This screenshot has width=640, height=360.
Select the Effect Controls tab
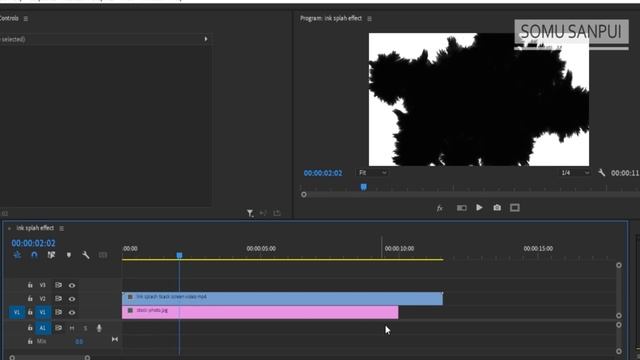[9, 18]
